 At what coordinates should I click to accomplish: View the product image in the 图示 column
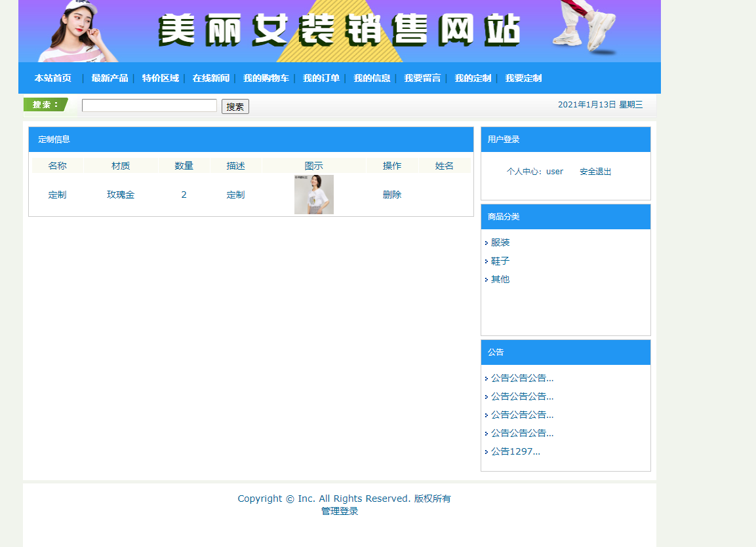(x=313, y=194)
